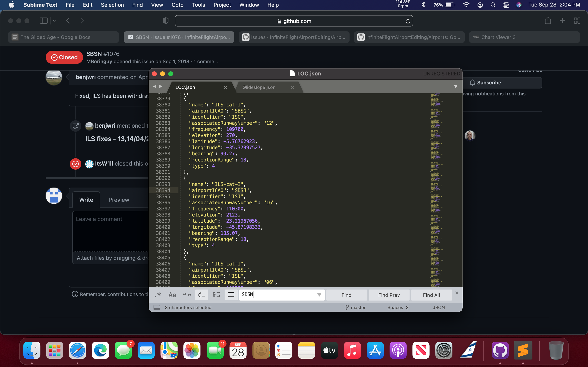Viewport: 588px width, 367px height.
Task: Toggle in-selection search icon
Action: [216, 295]
